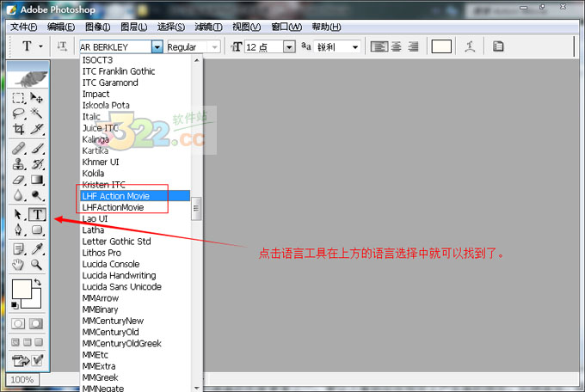Reset default foreground and background colors
Viewport: 585px width, 392px height.
(15, 305)
